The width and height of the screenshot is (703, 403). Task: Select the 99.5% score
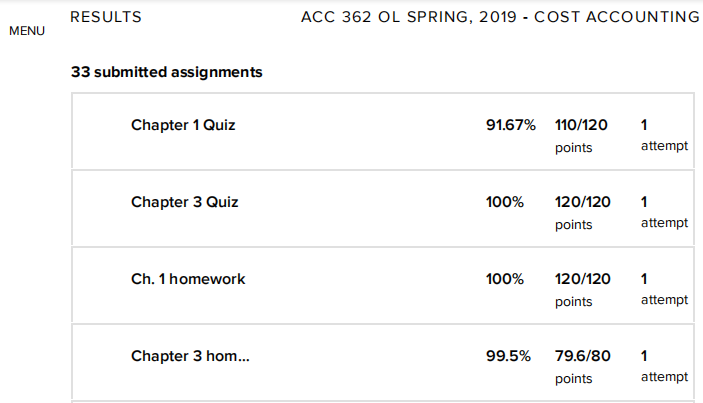point(508,356)
